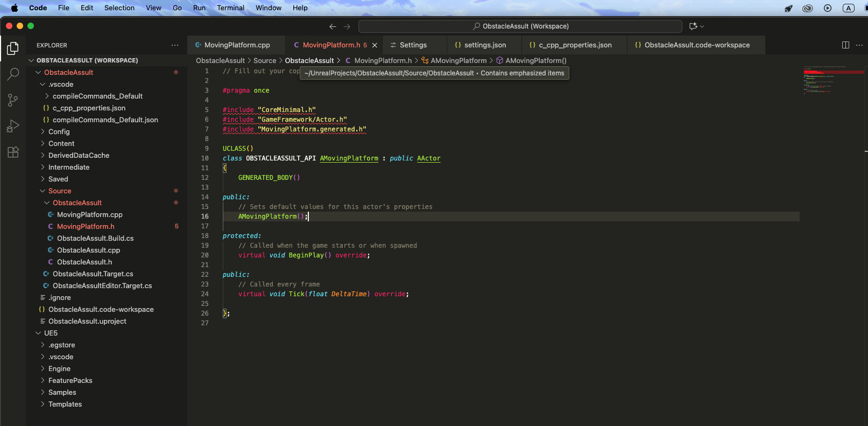Open the Terminal menu

point(230,8)
